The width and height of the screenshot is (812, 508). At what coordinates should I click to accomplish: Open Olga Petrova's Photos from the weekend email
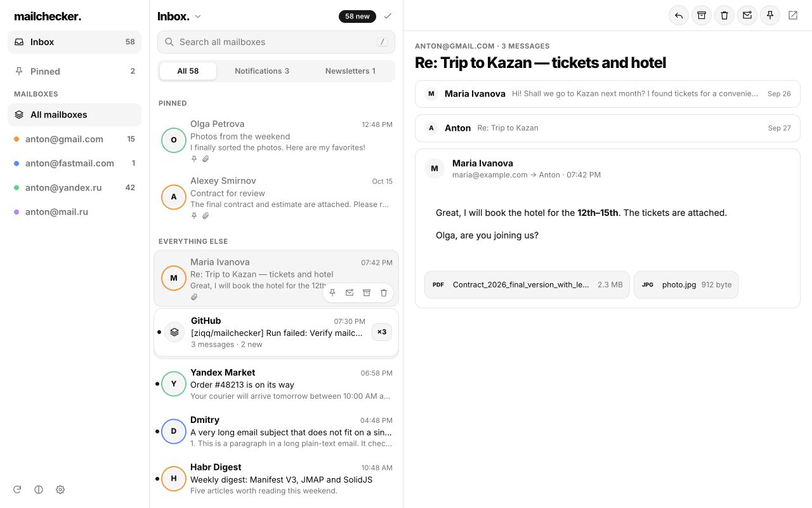(276, 140)
